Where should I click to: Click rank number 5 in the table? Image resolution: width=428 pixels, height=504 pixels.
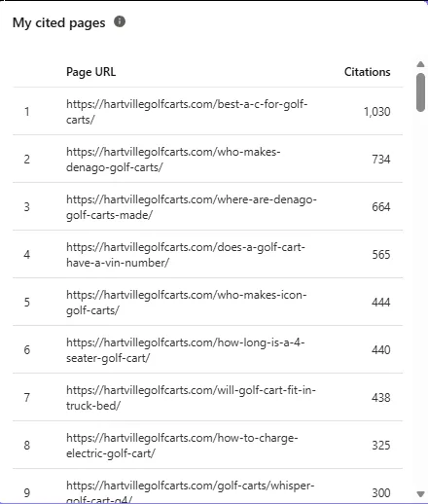[x=27, y=303]
